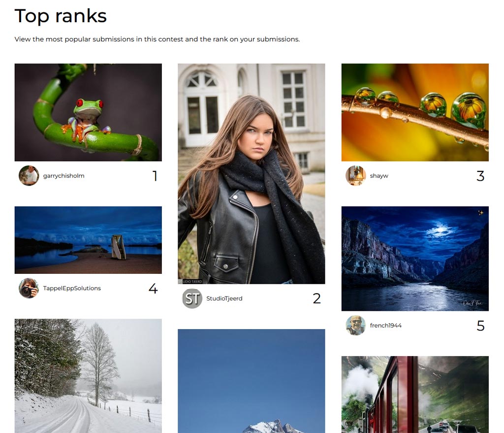Click the garrychisholm username
This screenshot has height=433, width=504.
click(x=63, y=176)
